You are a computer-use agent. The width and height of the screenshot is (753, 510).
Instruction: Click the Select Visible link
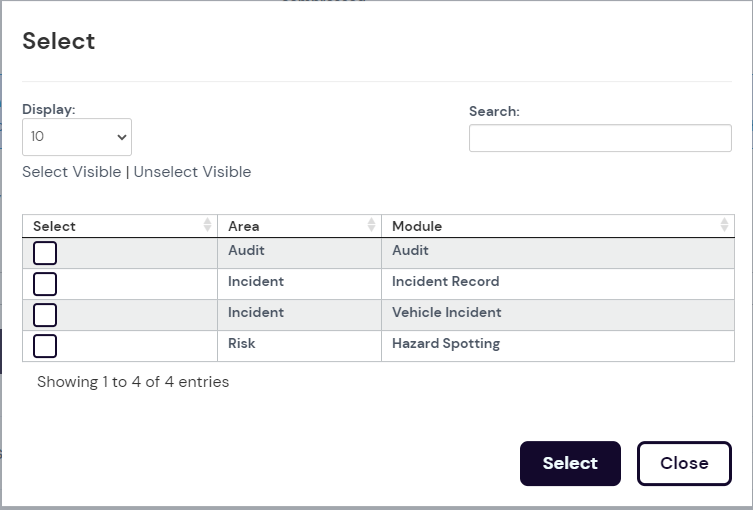[x=71, y=172]
